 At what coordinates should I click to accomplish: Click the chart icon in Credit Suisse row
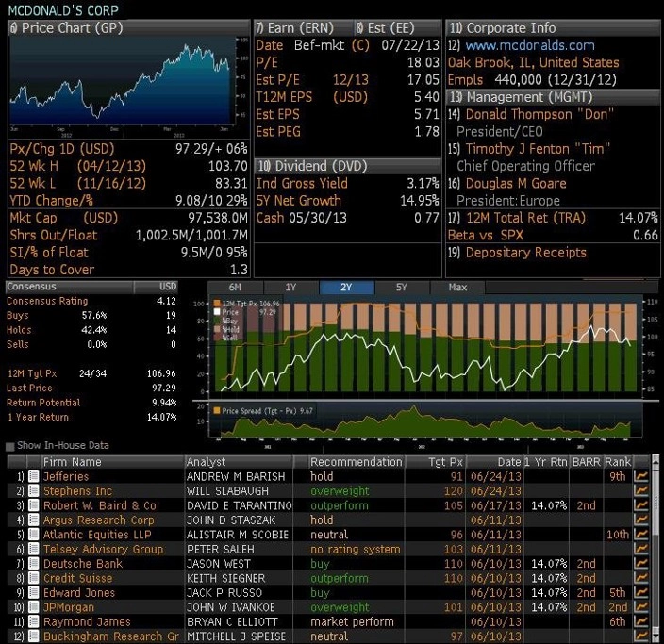641,578
